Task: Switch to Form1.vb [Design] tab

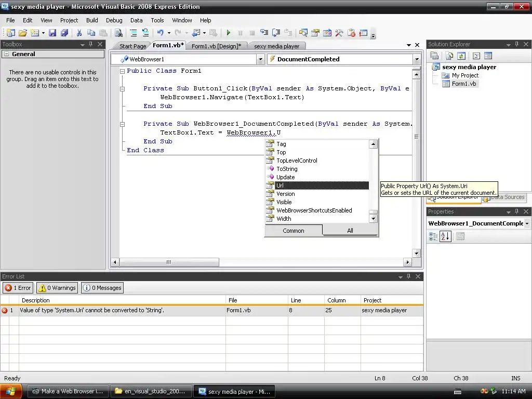Action: (216, 46)
